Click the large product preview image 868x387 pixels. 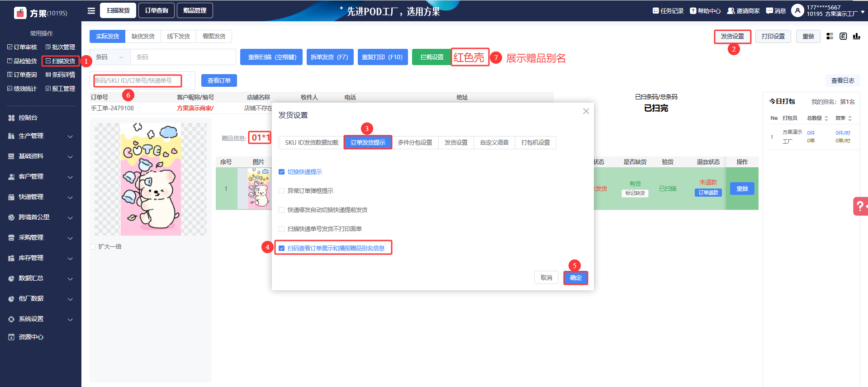tap(151, 179)
